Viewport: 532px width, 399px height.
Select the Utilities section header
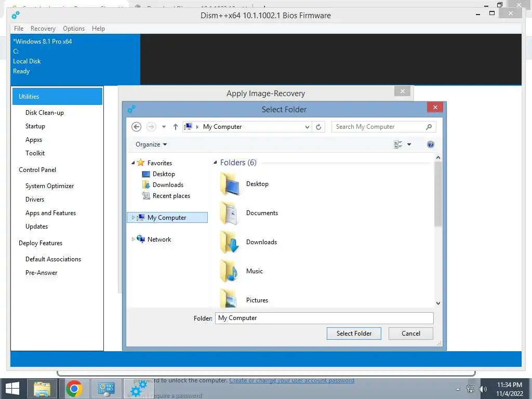pyautogui.click(x=57, y=96)
